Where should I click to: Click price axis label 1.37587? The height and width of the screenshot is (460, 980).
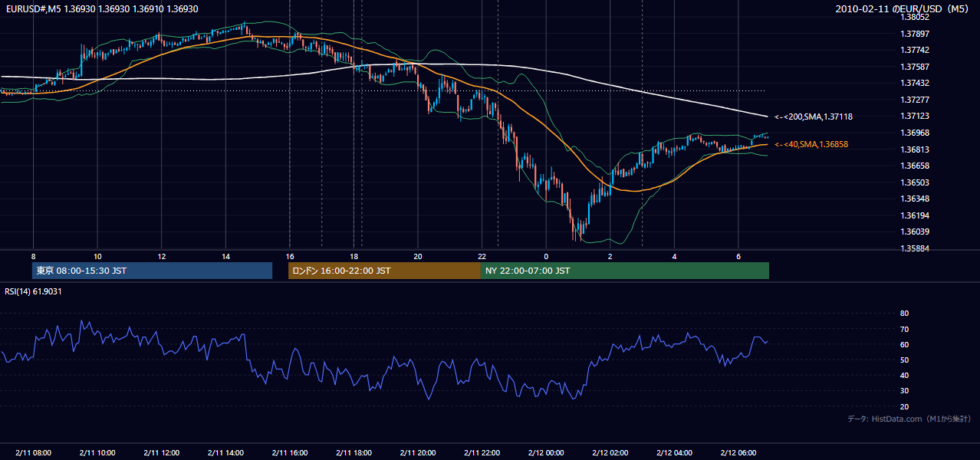tap(916, 67)
